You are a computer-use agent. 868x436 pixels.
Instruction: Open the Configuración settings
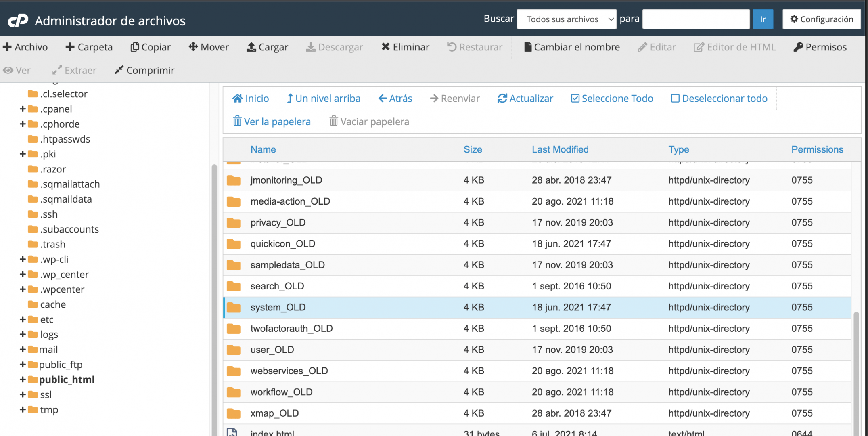click(x=822, y=19)
